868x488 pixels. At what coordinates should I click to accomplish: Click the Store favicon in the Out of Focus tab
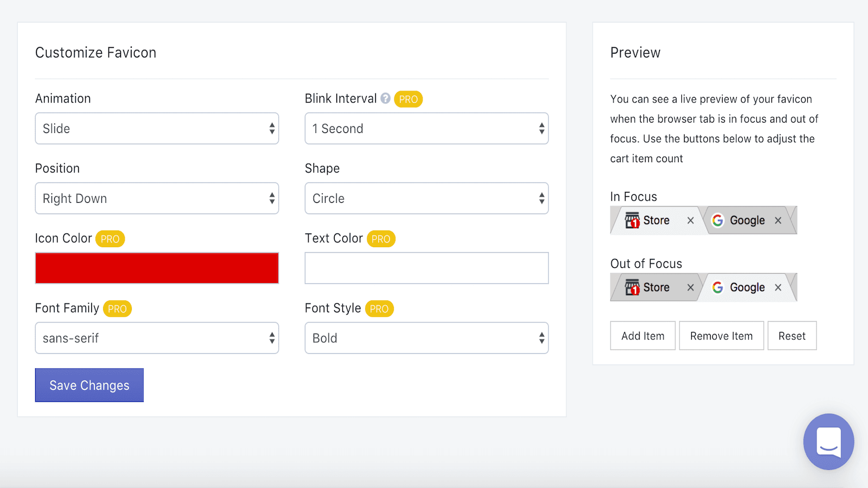click(x=632, y=287)
